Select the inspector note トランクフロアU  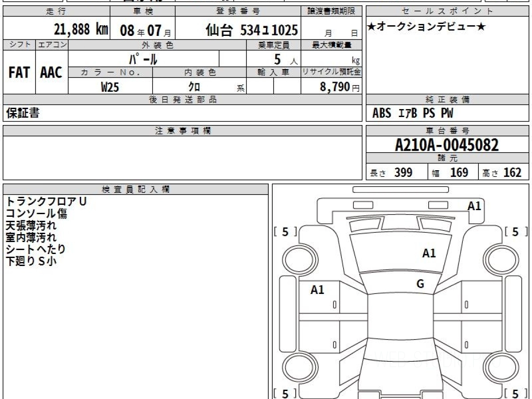tap(46, 202)
